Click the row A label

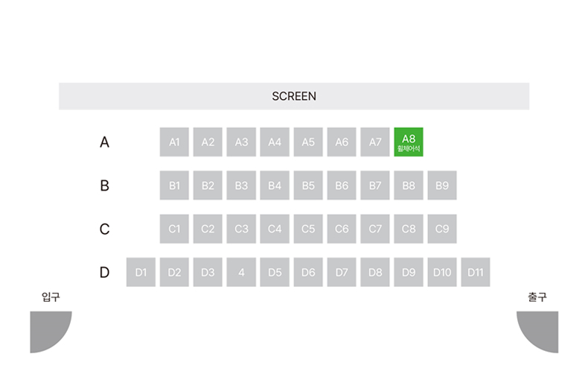click(105, 142)
